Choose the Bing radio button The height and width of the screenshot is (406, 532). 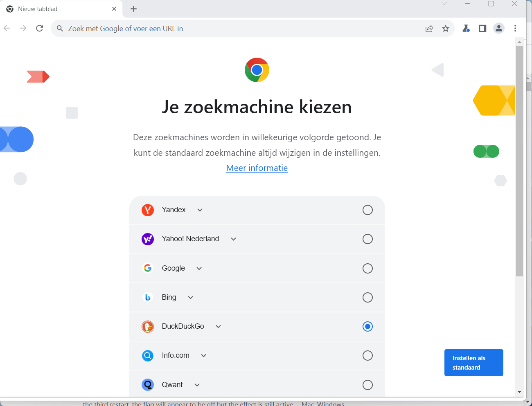[x=367, y=297]
